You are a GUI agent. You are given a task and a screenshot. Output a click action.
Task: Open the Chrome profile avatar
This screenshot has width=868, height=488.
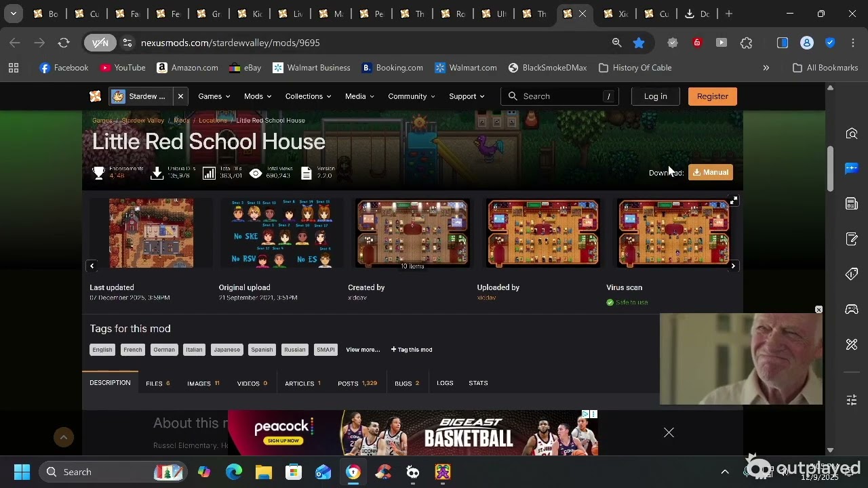[x=807, y=43]
